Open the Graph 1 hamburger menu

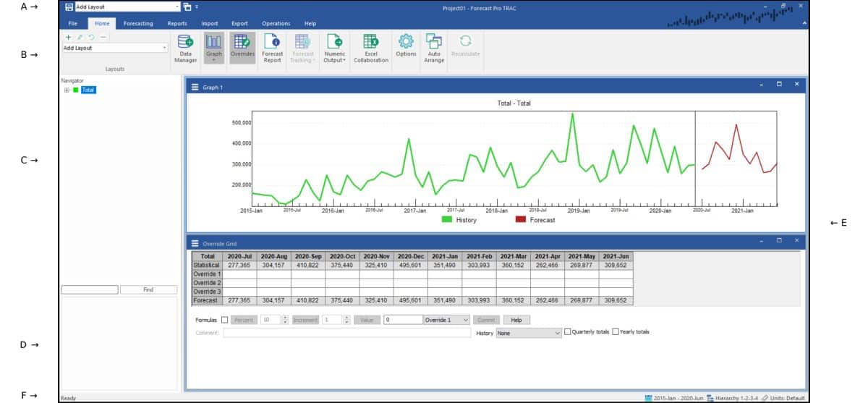pos(194,88)
